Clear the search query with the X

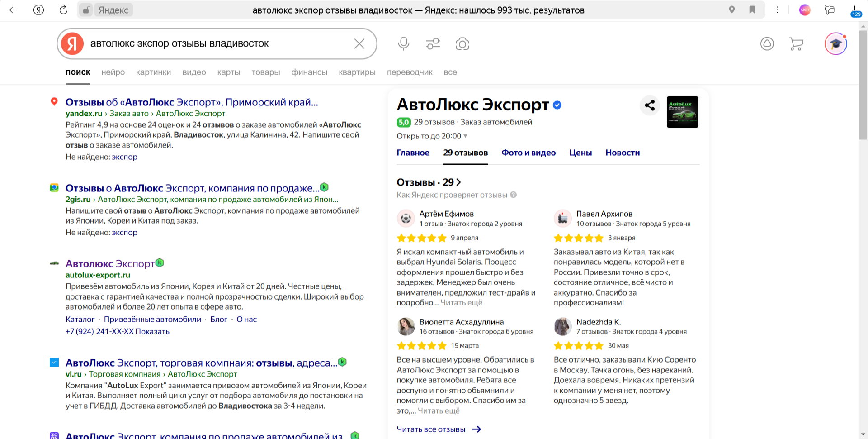point(359,44)
